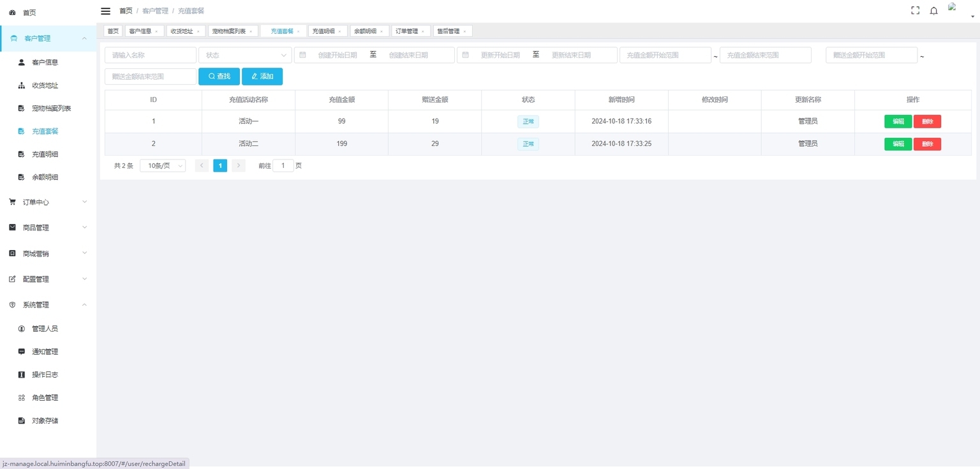The height and width of the screenshot is (469, 980).
Task: Click the 操作日志 icon in sidebar
Action: 21,375
